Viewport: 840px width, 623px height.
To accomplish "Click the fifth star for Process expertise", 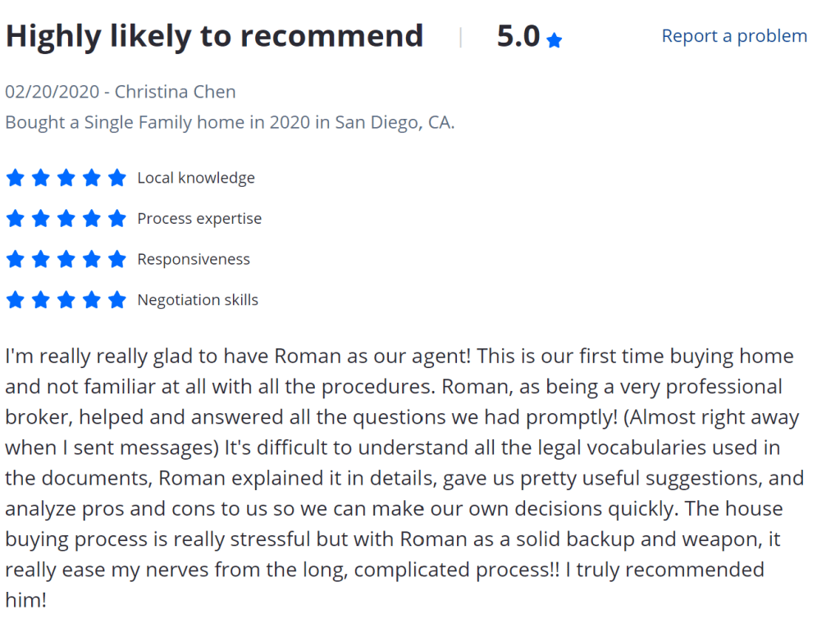I will click(x=117, y=219).
